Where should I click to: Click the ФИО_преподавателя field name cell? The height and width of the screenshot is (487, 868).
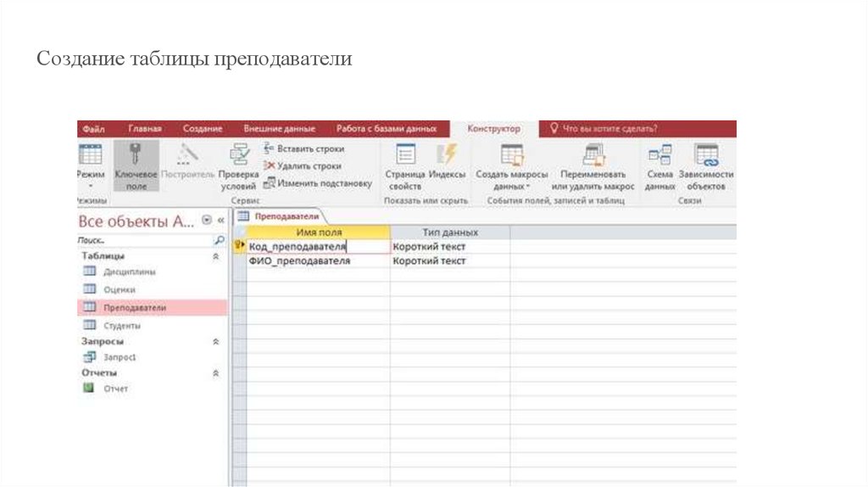(300, 261)
